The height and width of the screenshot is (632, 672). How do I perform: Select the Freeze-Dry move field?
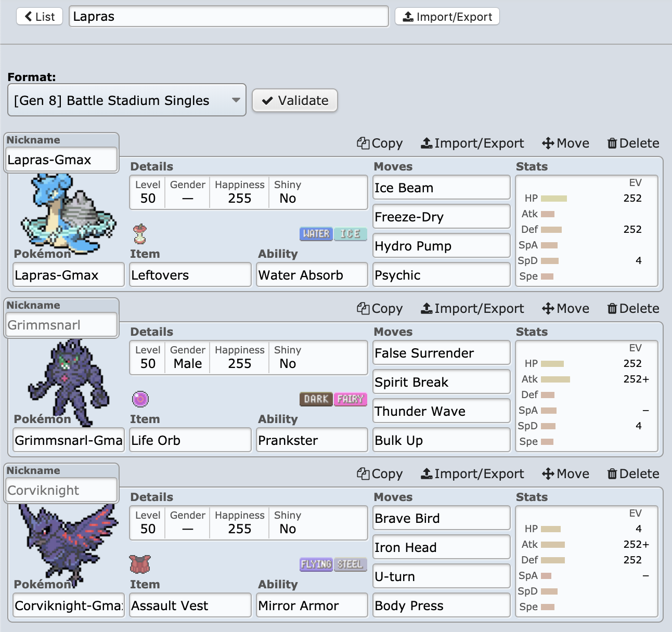click(x=442, y=217)
